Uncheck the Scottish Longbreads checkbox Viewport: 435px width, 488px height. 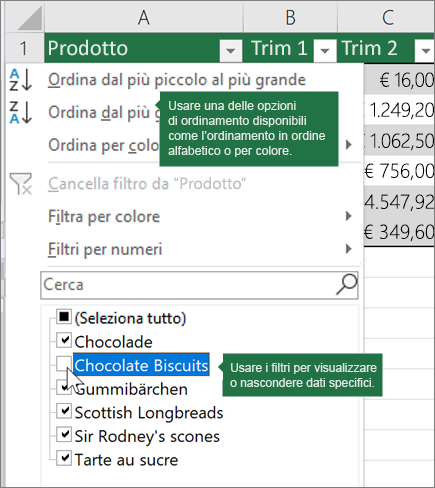tap(63, 411)
